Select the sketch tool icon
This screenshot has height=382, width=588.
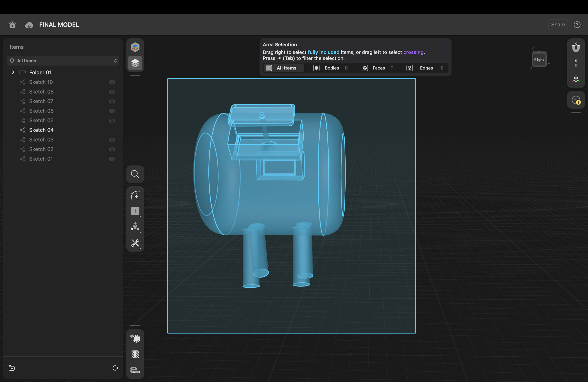135,195
